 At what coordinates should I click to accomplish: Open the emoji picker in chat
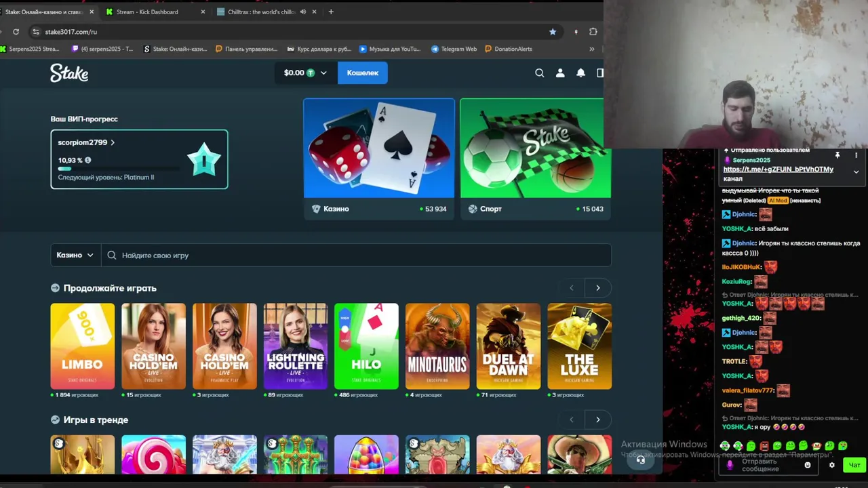tap(807, 465)
